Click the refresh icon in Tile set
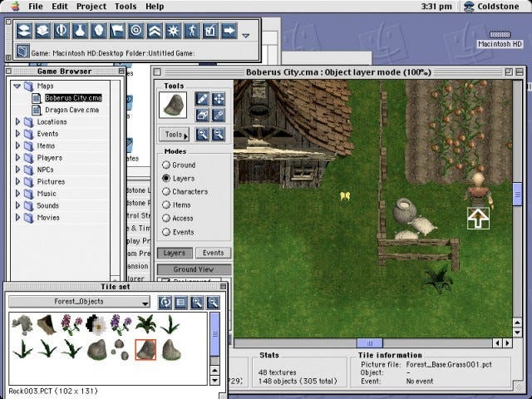This screenshot has width=532, height=399. (x=165, y=303)
